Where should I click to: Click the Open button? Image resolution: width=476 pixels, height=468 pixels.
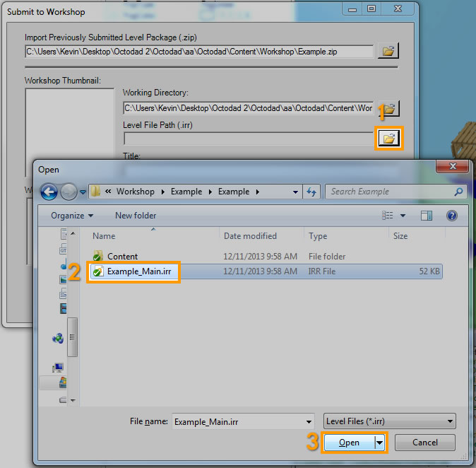349,443
